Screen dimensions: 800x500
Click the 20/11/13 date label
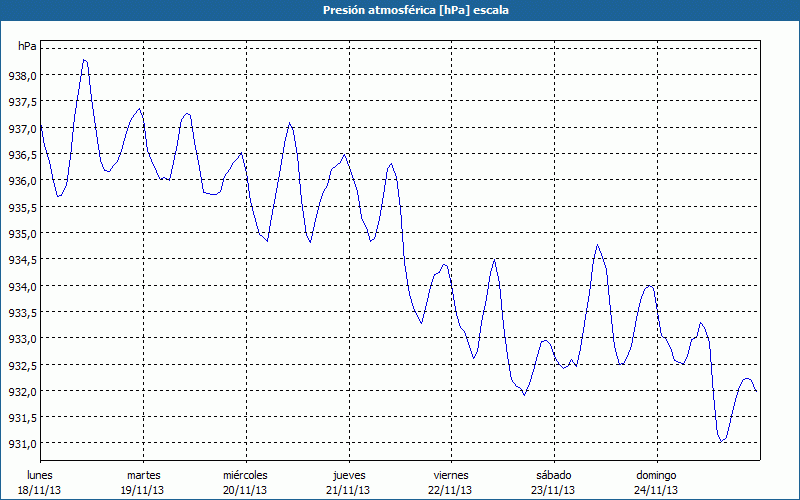point(245,490)
